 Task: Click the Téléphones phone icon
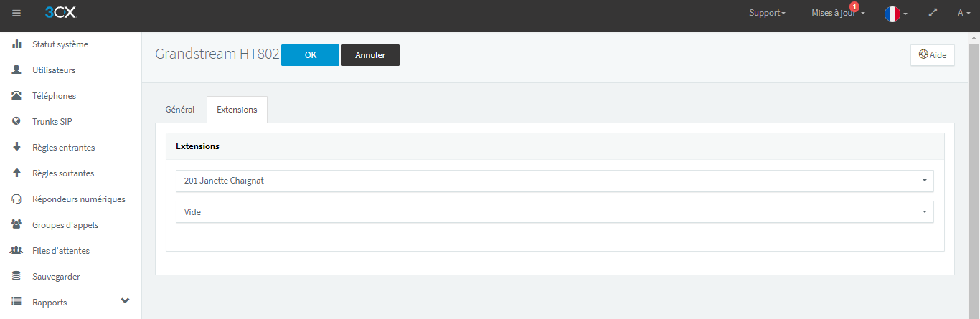pos(17,96)
